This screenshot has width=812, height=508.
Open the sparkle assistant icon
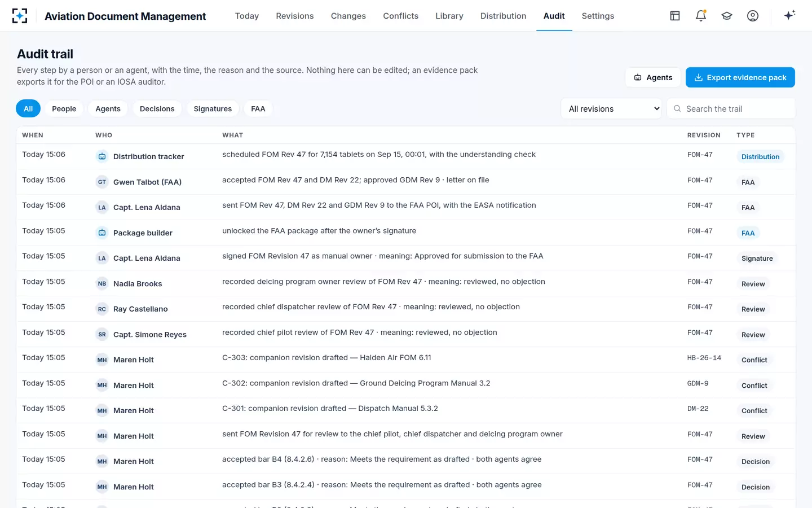pyautogui.click(x=789, y=15)
